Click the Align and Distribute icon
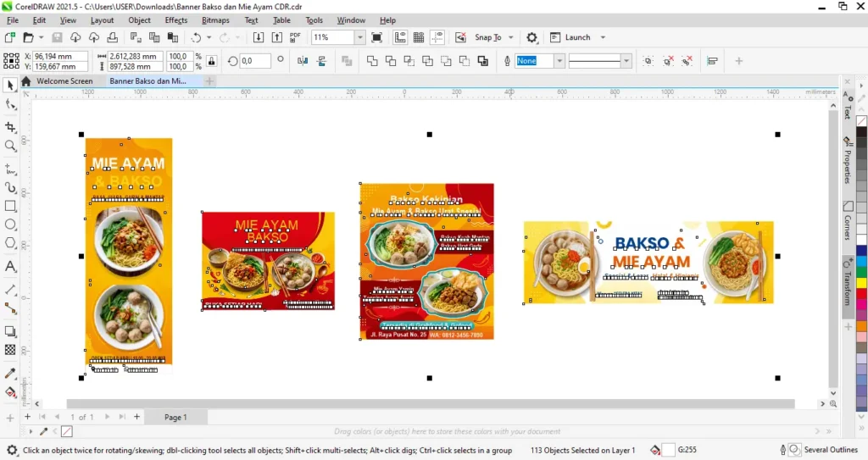868x460 pixels. [712, 61]
